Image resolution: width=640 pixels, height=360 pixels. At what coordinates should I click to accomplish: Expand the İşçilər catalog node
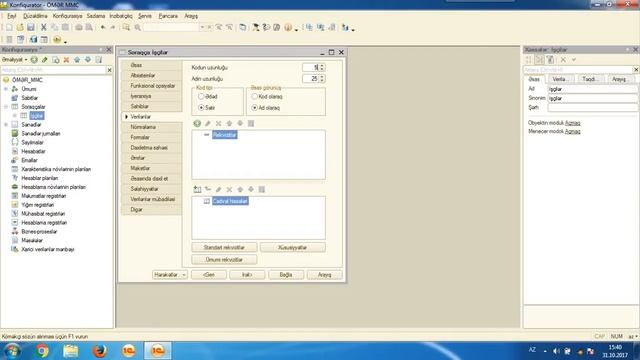15,116
